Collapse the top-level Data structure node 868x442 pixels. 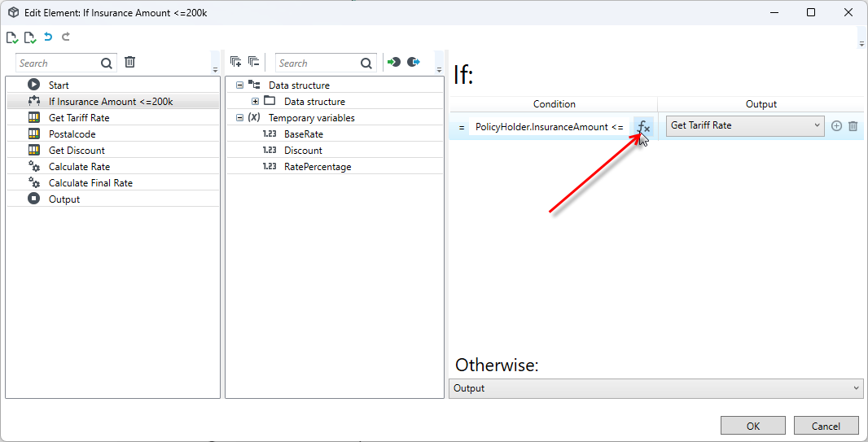coord(239,85)
